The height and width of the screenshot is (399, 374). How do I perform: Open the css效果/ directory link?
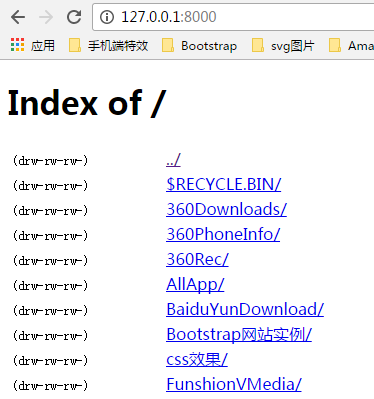pyautogui.click(x=197, y=359)
